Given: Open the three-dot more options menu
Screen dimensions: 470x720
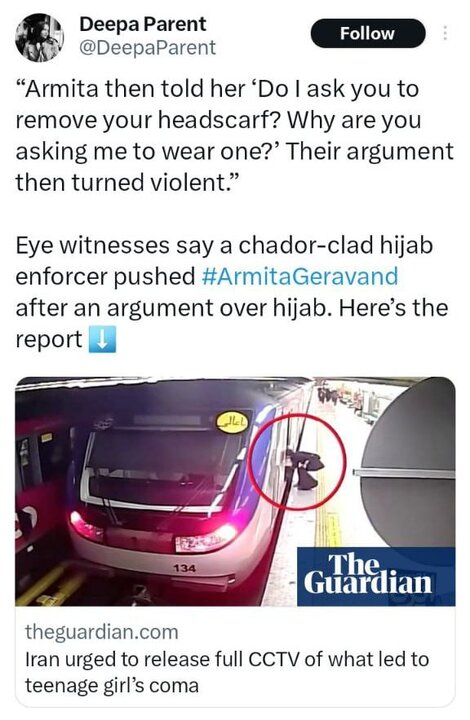Looking at the screenshot, I should (444, 34).
